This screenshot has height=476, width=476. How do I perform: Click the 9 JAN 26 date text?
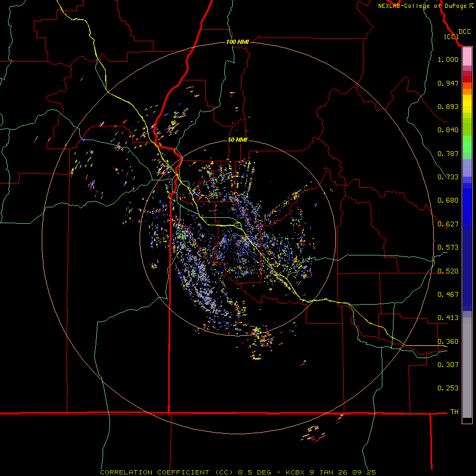pyautogui.click(x=328, y=472)
